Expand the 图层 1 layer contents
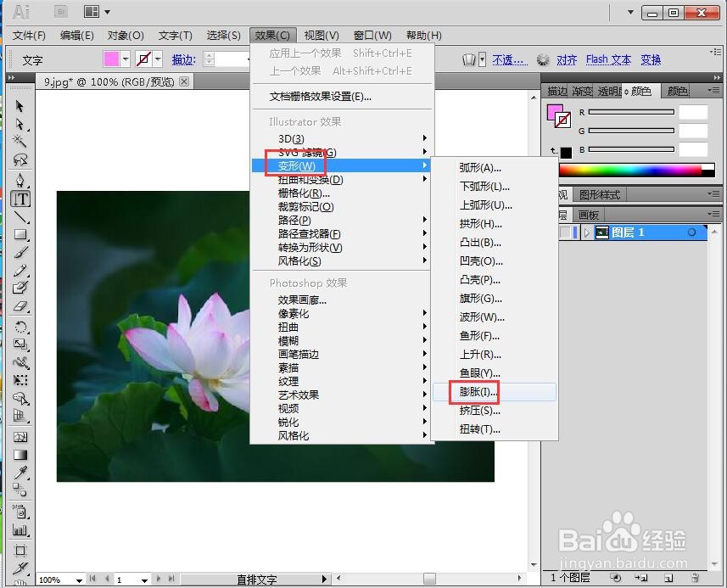 (x=587, y=232)
